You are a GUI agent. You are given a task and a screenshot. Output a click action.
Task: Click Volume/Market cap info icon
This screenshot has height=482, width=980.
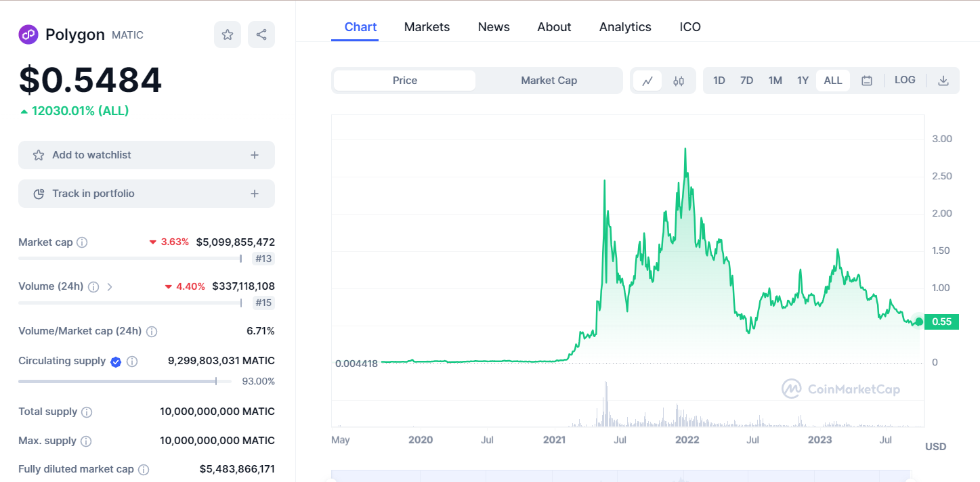click(x=152, y=332)
